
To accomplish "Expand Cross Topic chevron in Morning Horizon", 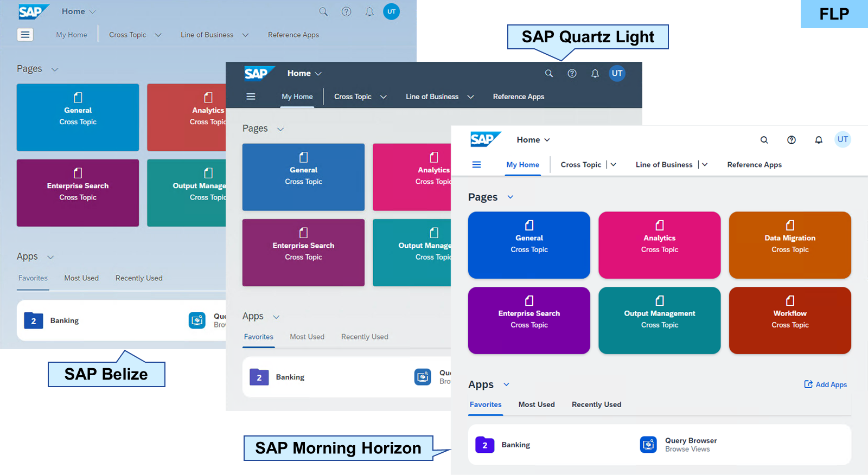I will tap(613, 164).
